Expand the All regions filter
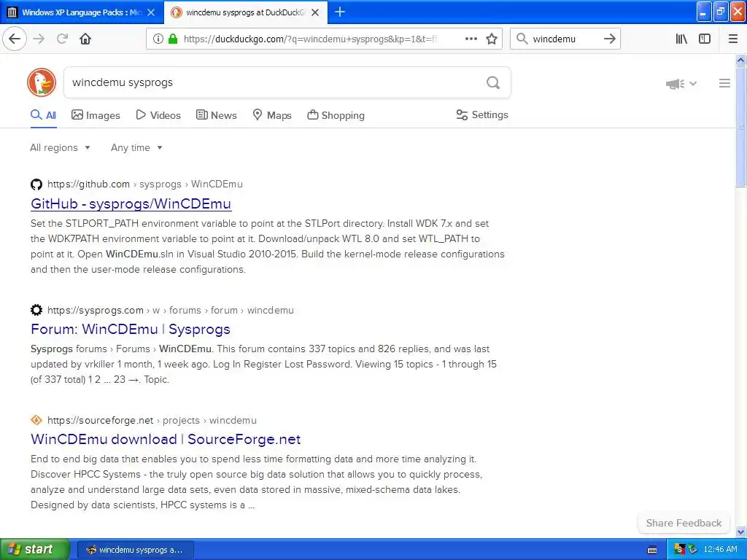 click(60, 147)
